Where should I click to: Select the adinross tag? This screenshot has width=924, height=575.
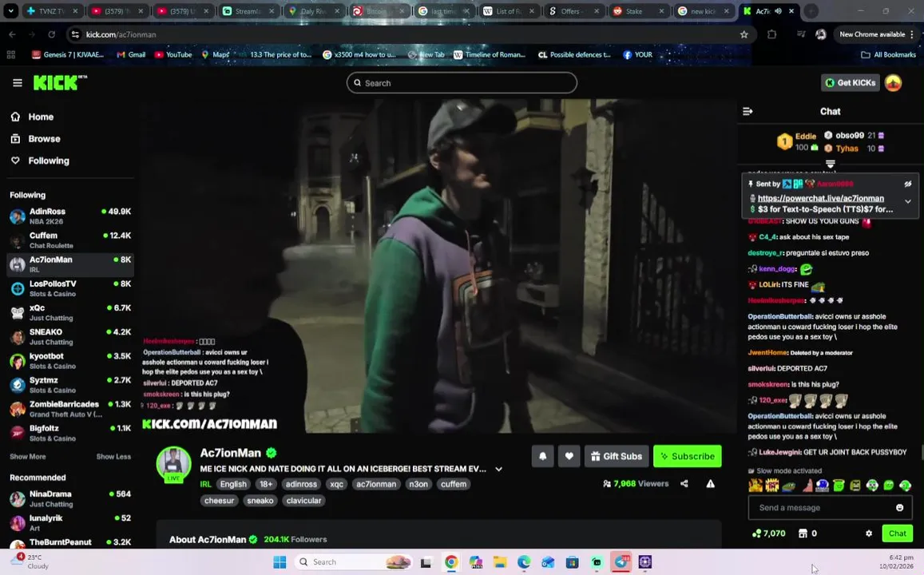coord(301,484)
